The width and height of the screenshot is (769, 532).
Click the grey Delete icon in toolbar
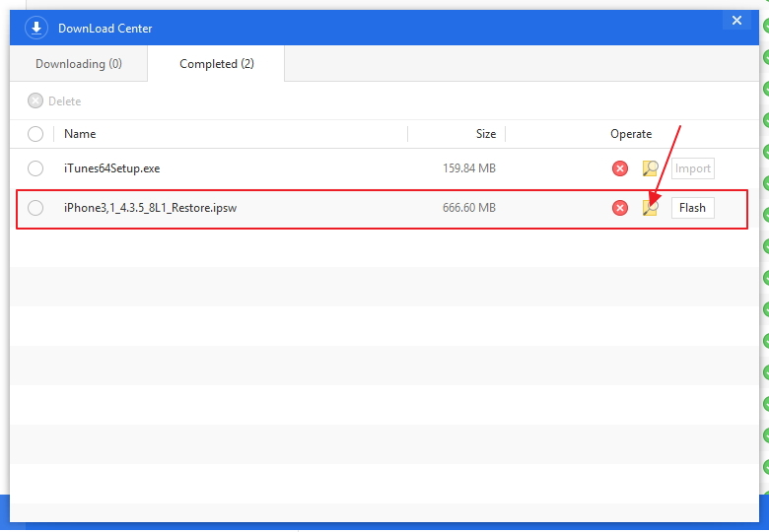(35, 100)
